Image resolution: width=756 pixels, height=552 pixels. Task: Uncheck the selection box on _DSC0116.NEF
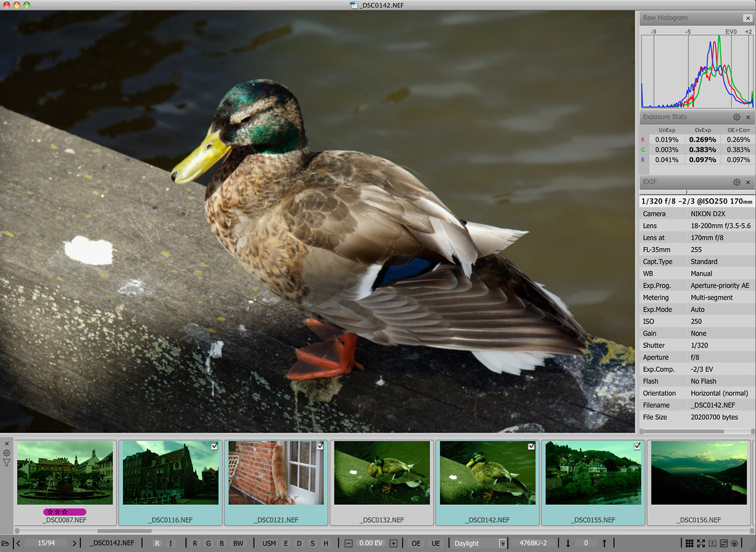click(x=215, y=446)
